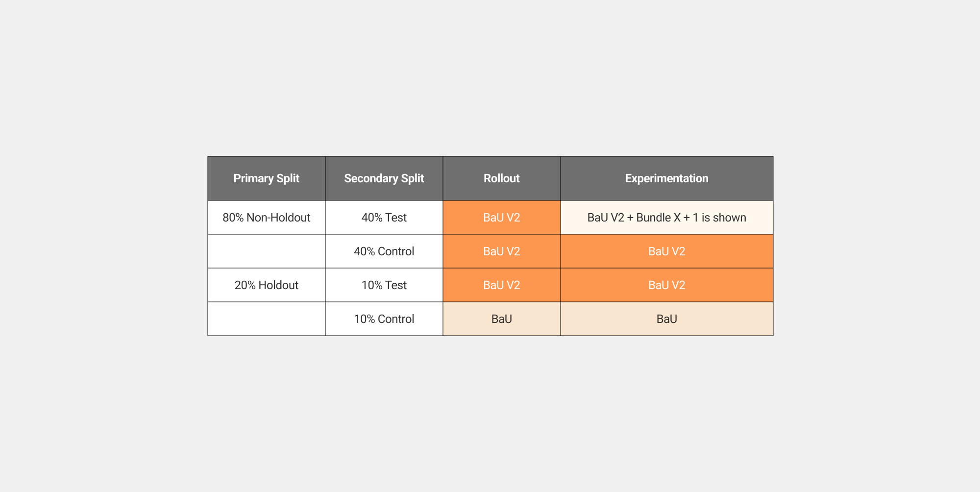Click the 20% Holdout cell

(266, 285)
